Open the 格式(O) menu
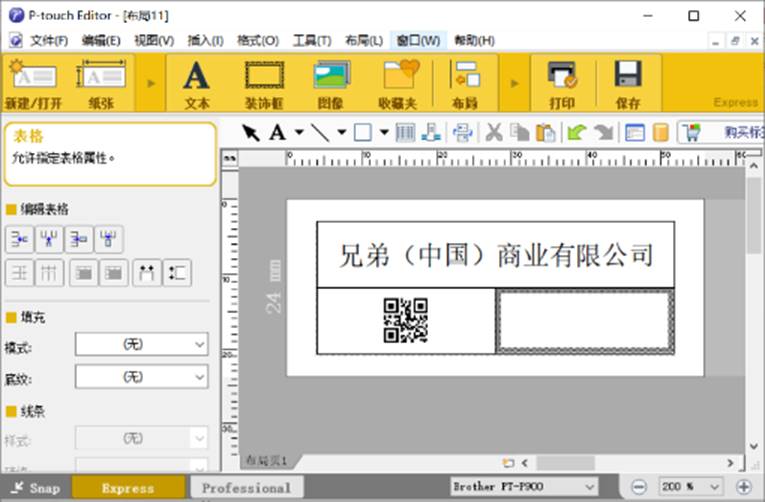This screenshot has width=765, height=502. click(258, 40)
